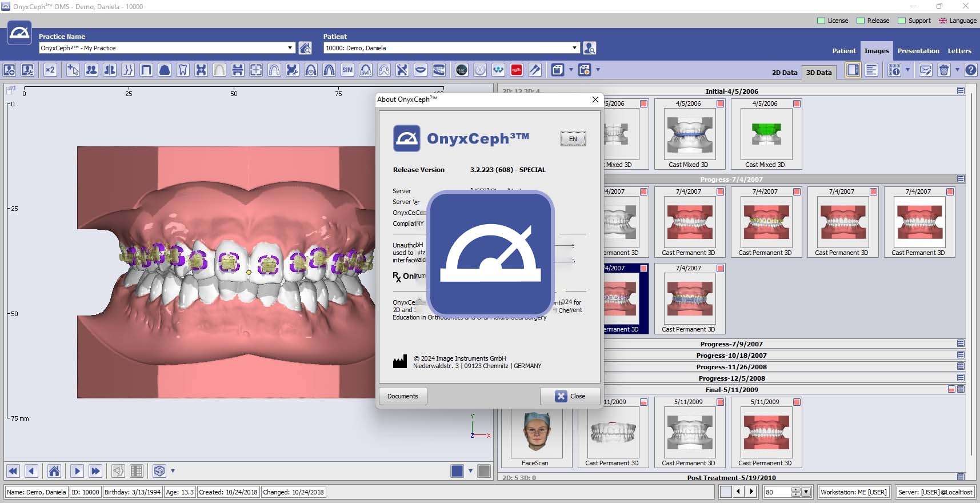Image resolution: width=980 pixels, height=503 pixels.
Task: Jump to last image with double-arrow
Action: tap(95, 471)
